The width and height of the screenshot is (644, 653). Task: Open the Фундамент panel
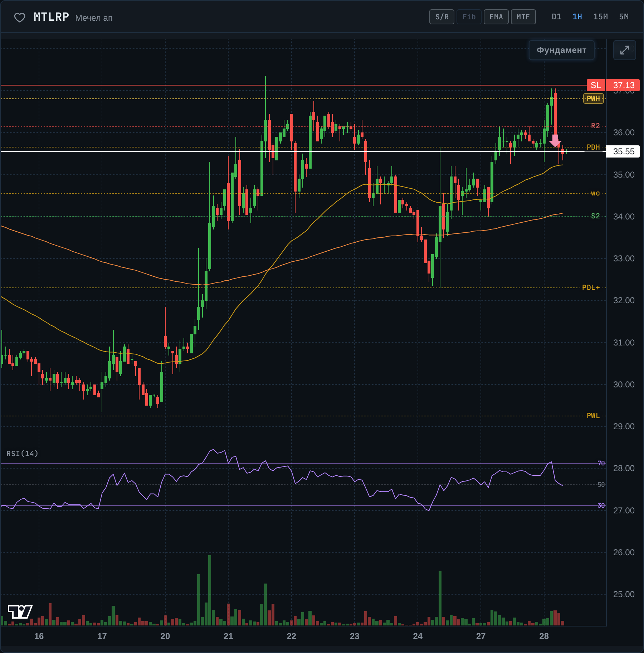561,50
